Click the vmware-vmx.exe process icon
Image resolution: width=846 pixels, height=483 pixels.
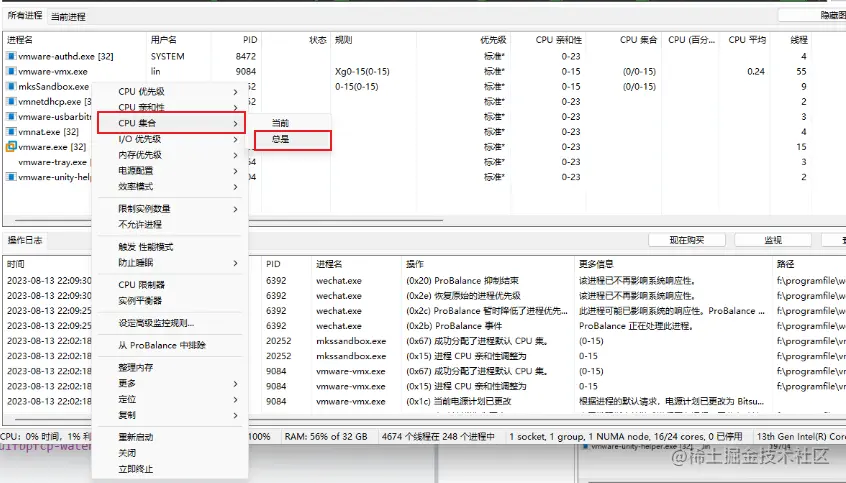point(11,71)
